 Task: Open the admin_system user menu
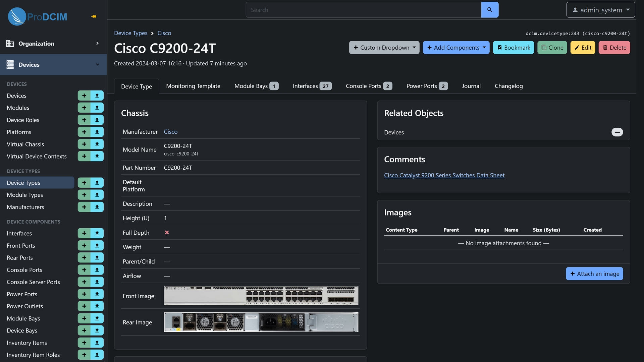tap(600, 10)
